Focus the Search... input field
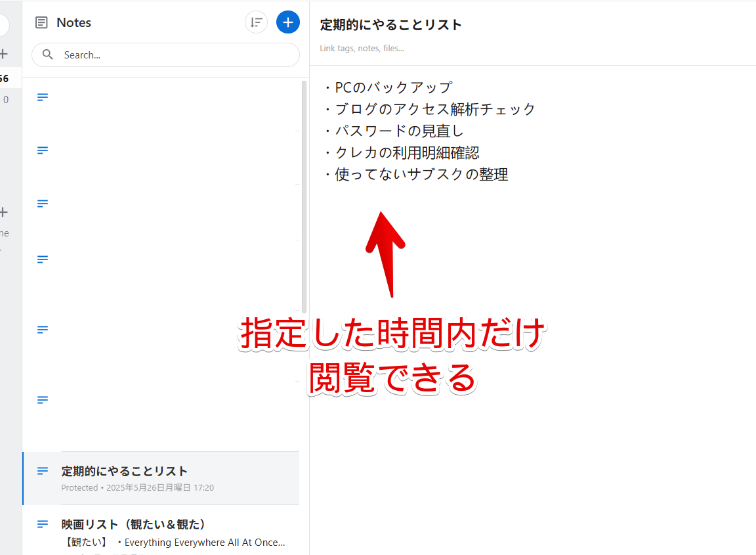This screenshot has height=555, width=756. point(165,55)
